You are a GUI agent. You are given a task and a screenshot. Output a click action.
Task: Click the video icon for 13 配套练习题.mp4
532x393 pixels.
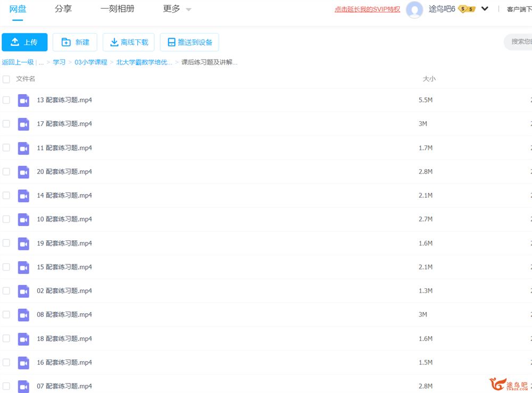(x=23, y=101)
